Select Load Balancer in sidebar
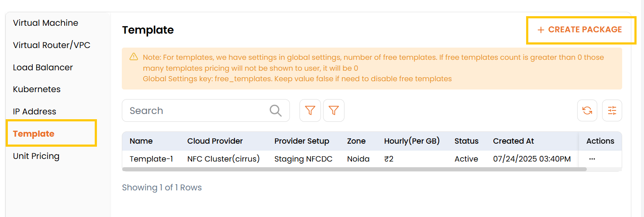644x217 pixels. [x=43, y=67]
